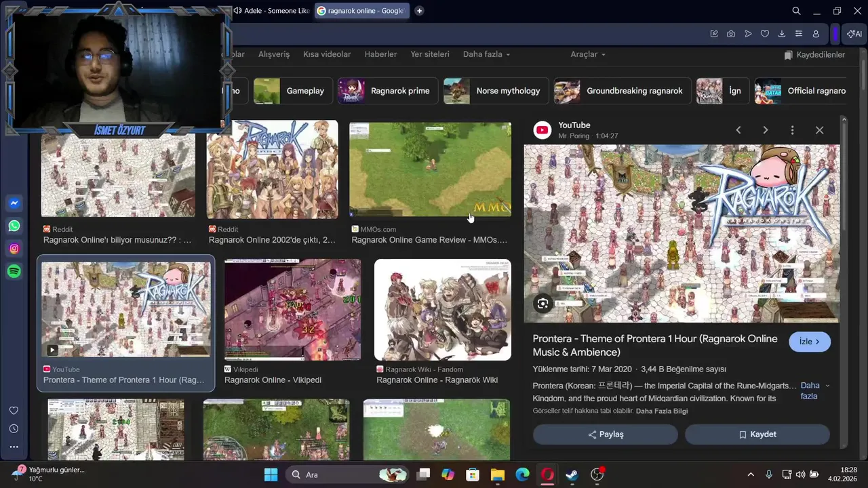Select the Norse mythology filter chip
The image size is (868, 488).
[496, 91]
